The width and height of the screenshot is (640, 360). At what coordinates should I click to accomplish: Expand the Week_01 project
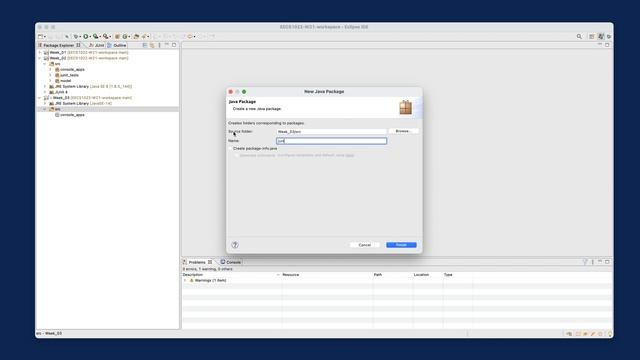click(40, 53)
